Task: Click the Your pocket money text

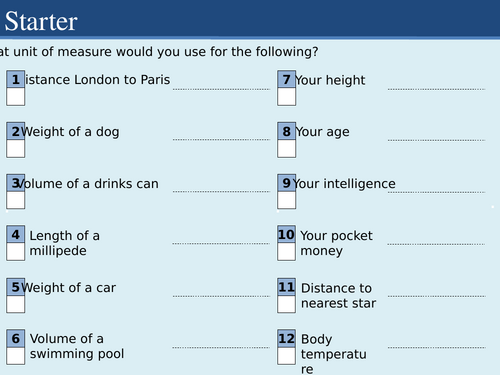Action: point(336,243)
